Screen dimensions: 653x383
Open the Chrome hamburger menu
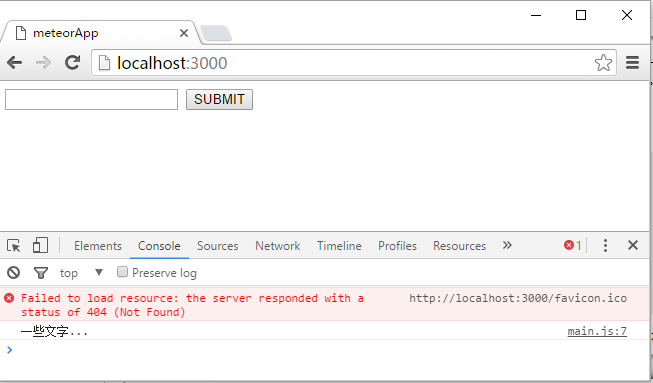tap(632, 63)
